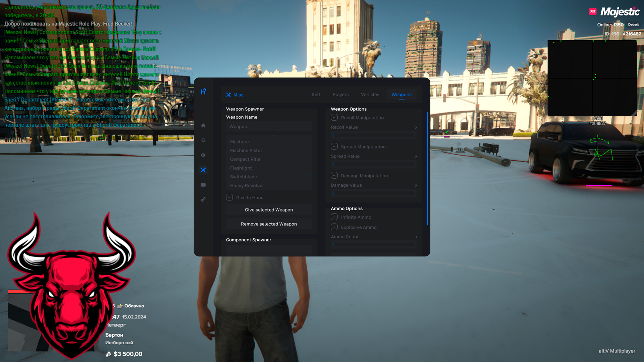Open the folder icon in the sidebar
The image size is (644, 362).
[x=203, y=185]
